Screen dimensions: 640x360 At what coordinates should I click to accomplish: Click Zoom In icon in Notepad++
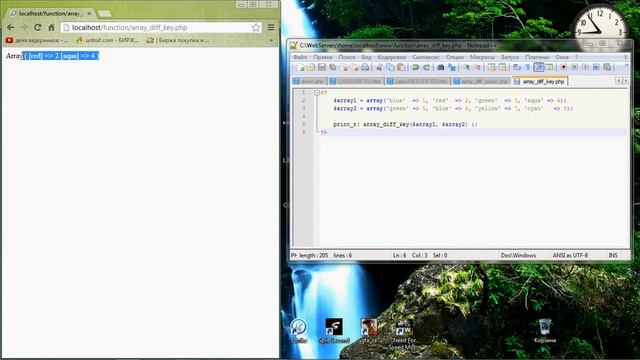(x=466, y=67)
